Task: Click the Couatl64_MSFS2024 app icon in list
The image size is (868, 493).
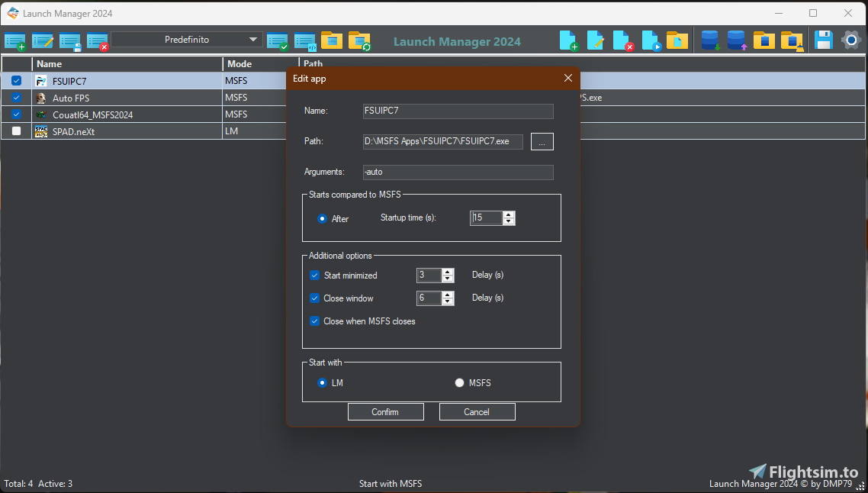Action: (41, 114)
